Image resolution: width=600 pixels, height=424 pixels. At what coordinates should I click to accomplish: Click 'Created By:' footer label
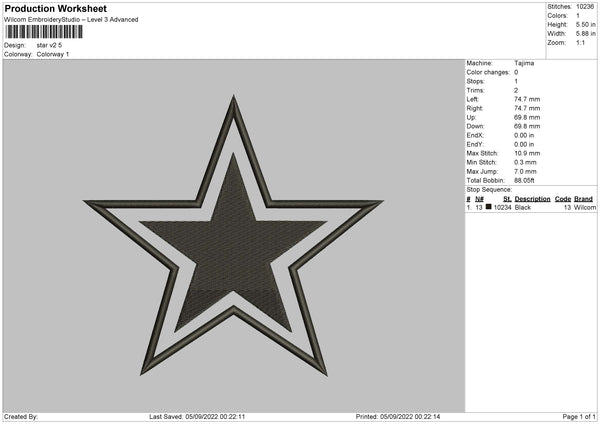pos(21,417)
